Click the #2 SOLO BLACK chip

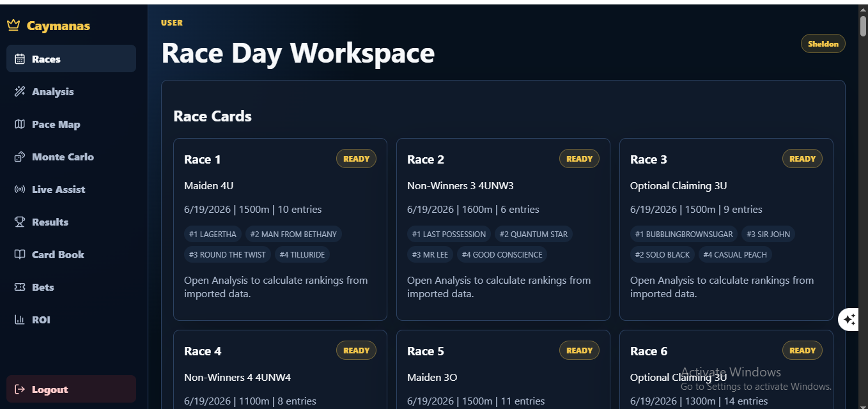(662, 254)
